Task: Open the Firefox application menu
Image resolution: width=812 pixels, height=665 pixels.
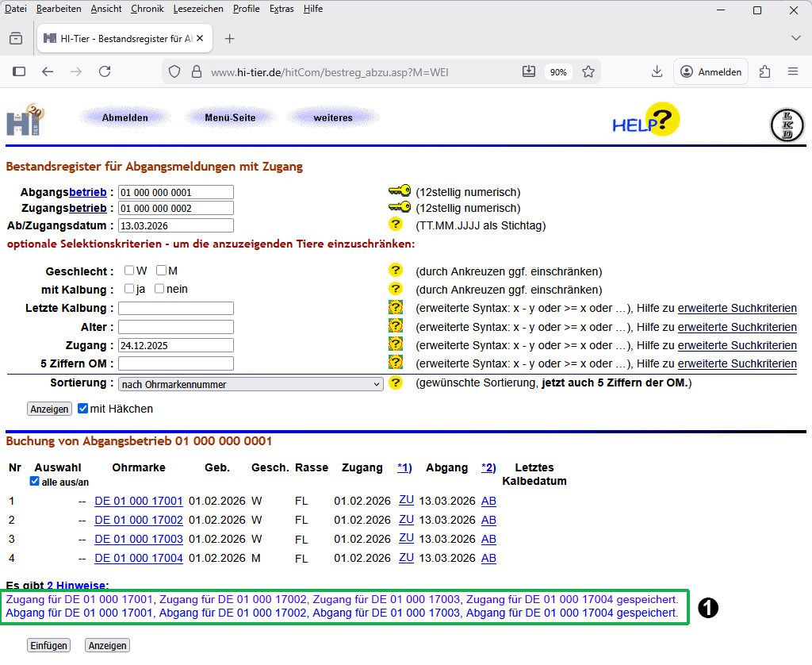Action: pyautogui.click(x=793, y=71)
